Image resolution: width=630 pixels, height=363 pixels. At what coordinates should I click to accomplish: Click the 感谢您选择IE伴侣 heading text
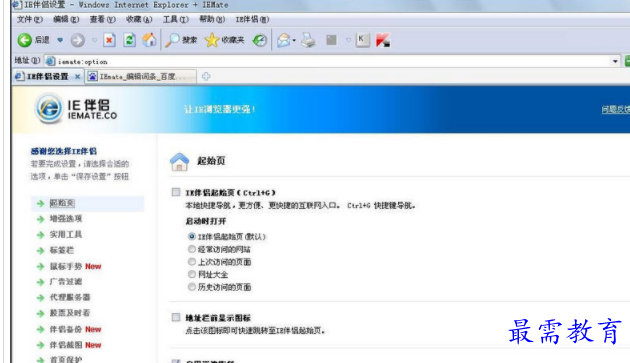(63, 151)
